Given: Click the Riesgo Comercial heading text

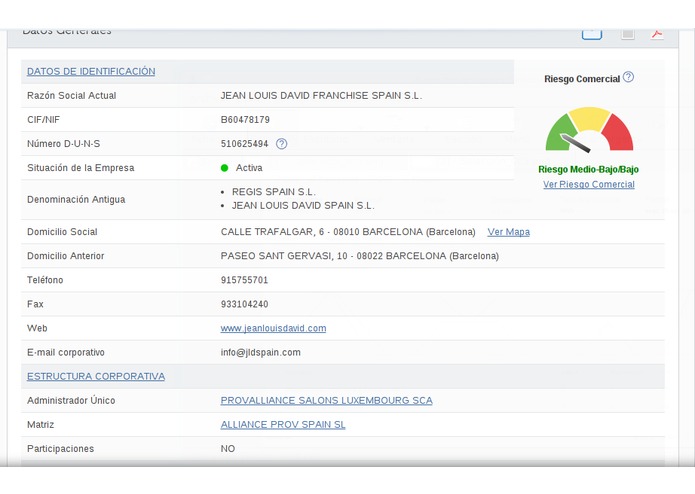Looking at the screenshot, I should point(582,79).
